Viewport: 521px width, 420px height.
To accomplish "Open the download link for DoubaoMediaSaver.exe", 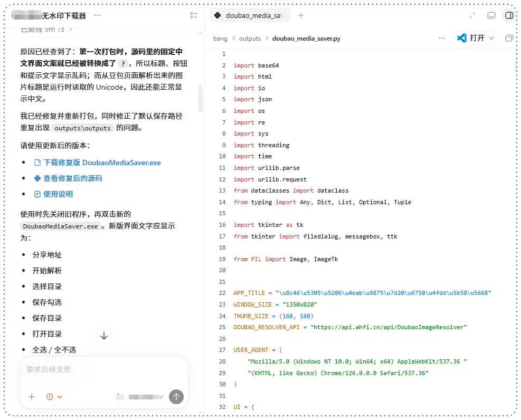I will 102,163.
